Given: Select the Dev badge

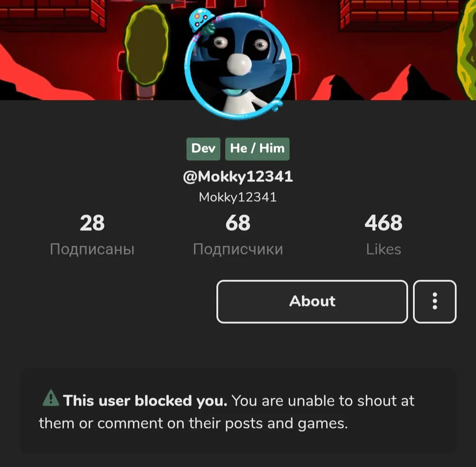Looking at the screenshot, I should [x=203, y=149].
